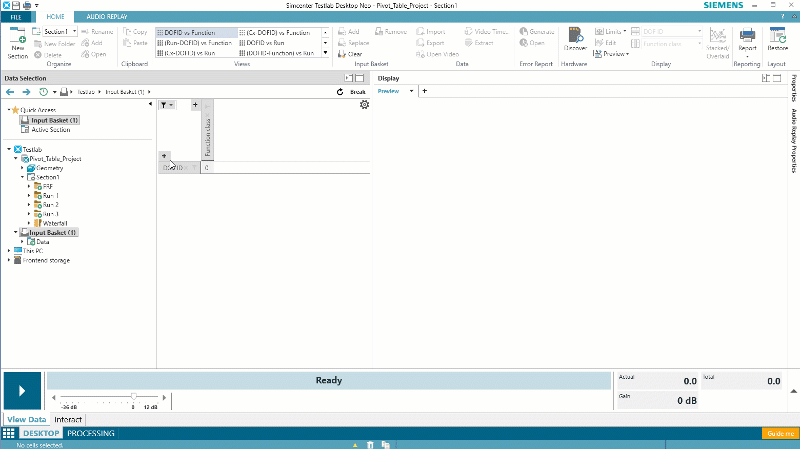Open the Interact tab at bottom

tap(67, 419)
